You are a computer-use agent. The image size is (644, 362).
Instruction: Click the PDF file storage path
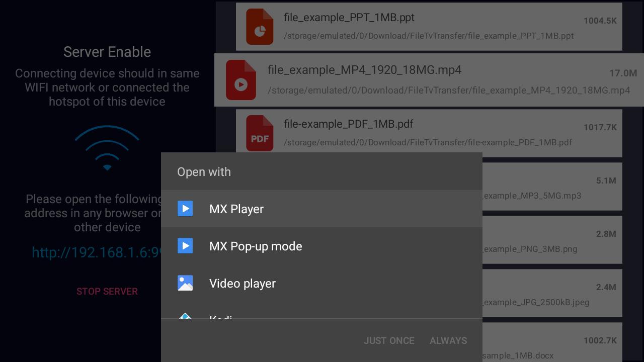(428, 142)
